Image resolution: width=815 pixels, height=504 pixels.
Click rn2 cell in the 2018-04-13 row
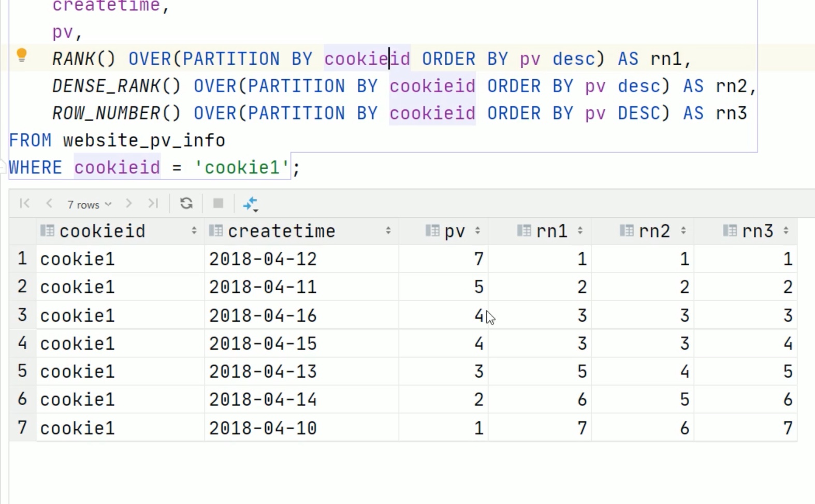pos(643,371)
